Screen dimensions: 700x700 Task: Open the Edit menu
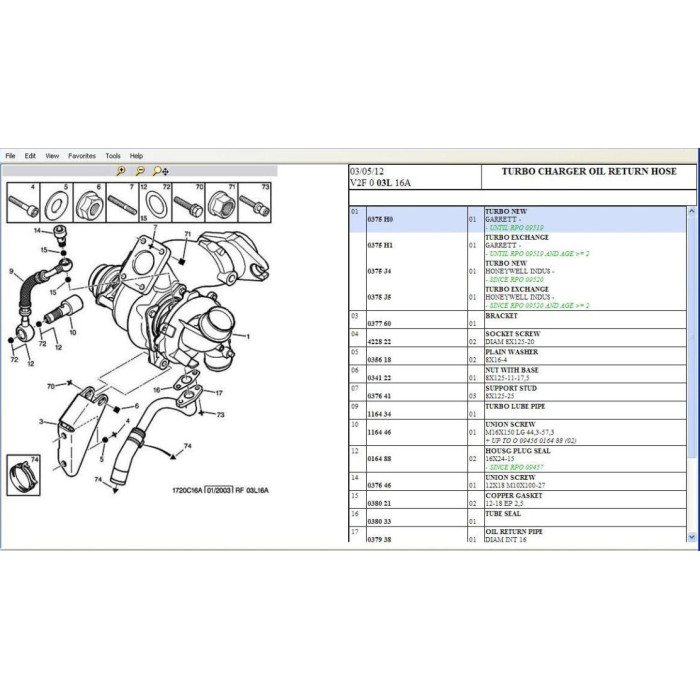30,156
